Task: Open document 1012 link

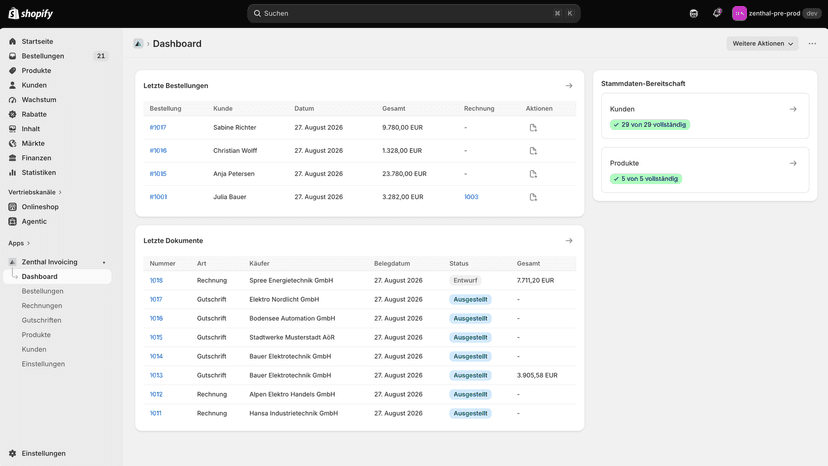Action: pos(156,395)
